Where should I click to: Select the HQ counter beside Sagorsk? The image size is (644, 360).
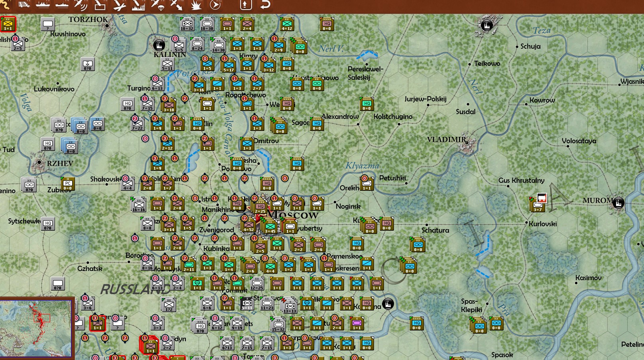click(317, 124)
